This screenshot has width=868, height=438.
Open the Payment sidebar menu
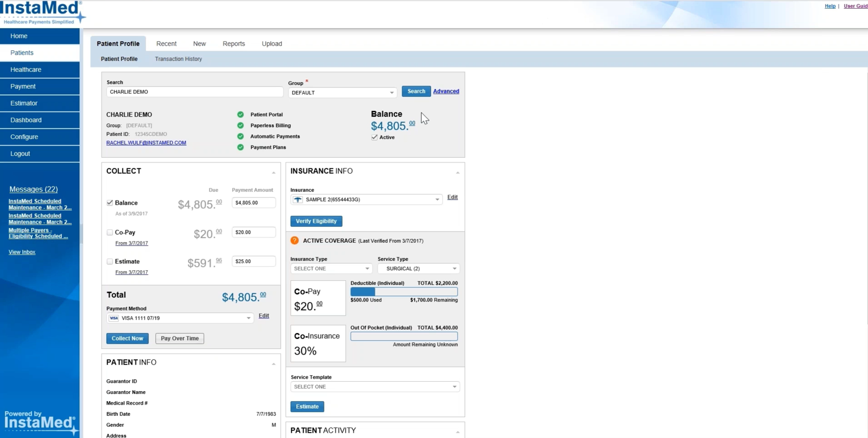pos(40,86)
